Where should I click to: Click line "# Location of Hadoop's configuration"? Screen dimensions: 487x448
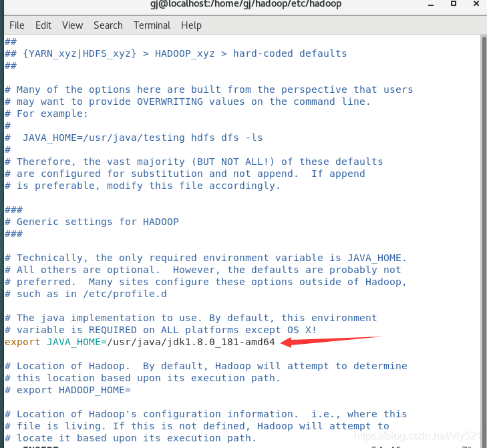(x=206, y=414)
